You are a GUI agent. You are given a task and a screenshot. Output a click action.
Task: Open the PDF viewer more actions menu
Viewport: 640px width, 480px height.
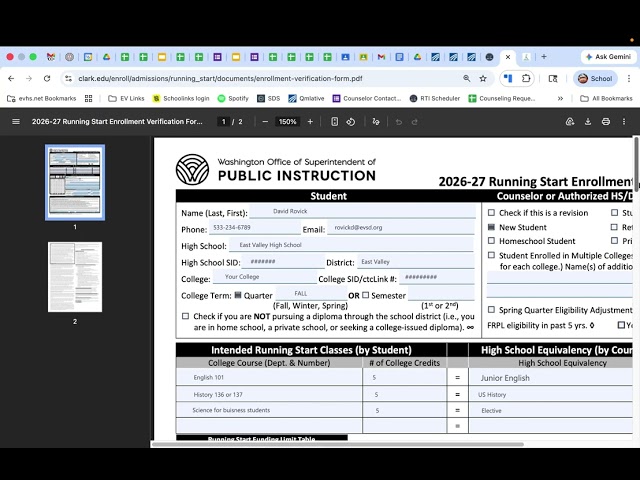(624, 122)
